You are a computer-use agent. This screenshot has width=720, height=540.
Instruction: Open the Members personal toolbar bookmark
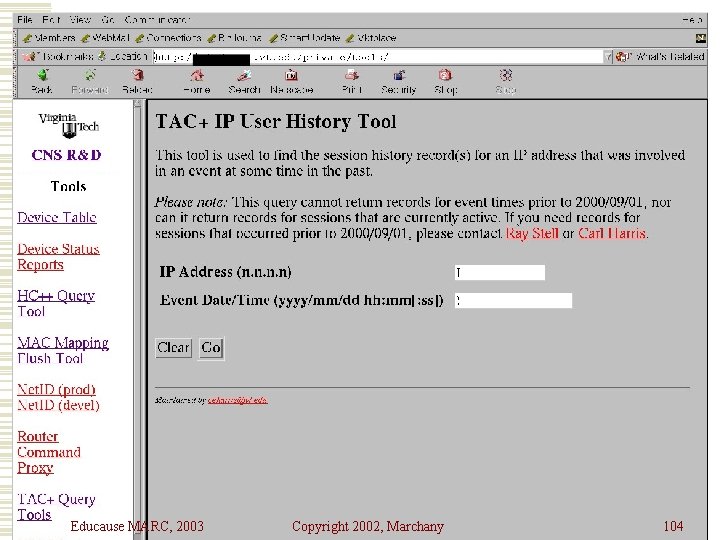[x=49, y=38]
